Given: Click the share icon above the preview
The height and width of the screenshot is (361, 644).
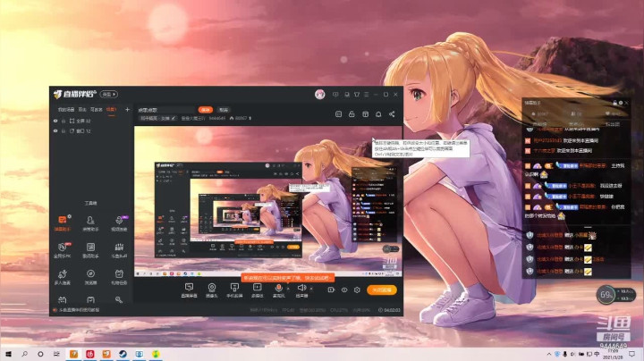Looking at the screenshot, I should click(392, 114).
